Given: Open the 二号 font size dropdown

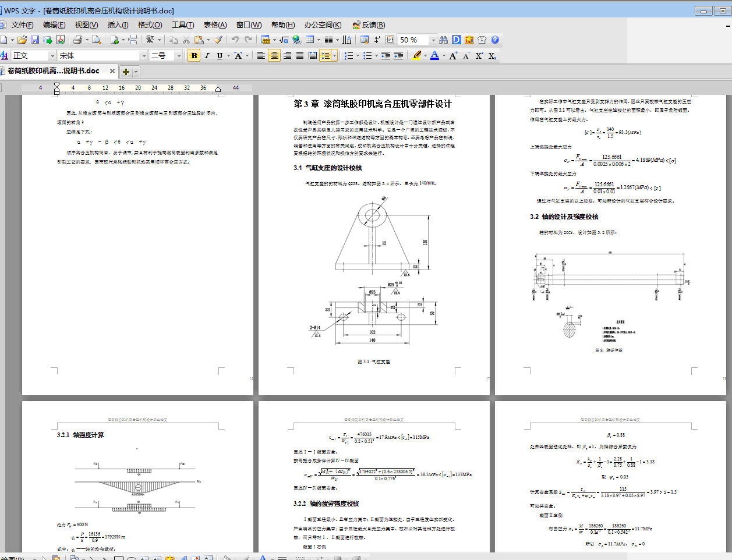Looking at the screenshot, I should pyautogui.click(x=179, y=56).
